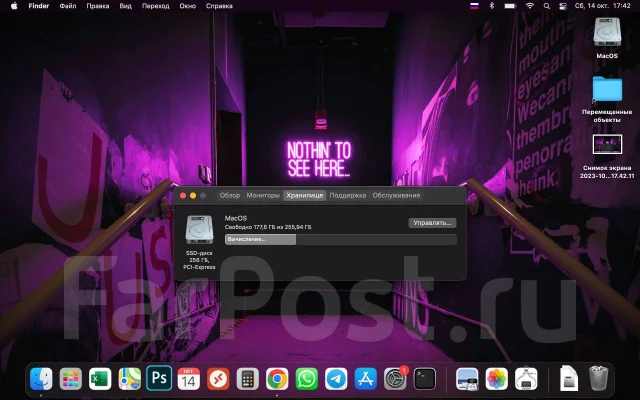
Task: Click Управлять... button
Action: pos(432,223)
